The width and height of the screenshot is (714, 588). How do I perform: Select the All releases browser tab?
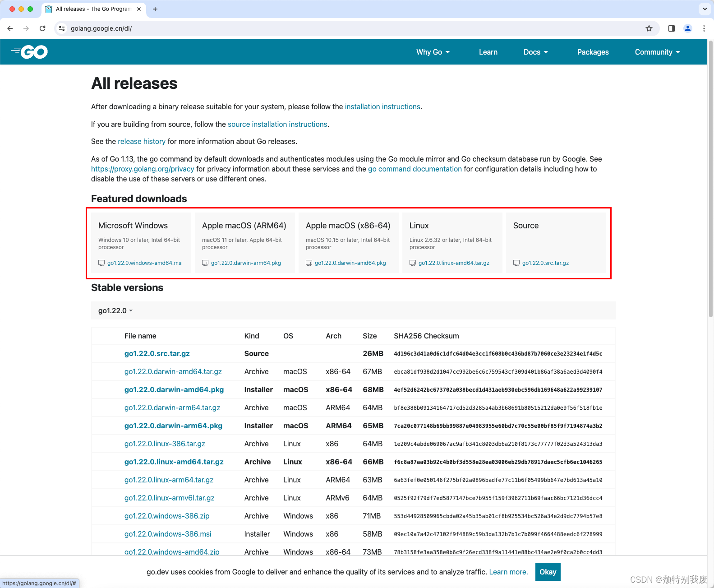pos(93,9)
